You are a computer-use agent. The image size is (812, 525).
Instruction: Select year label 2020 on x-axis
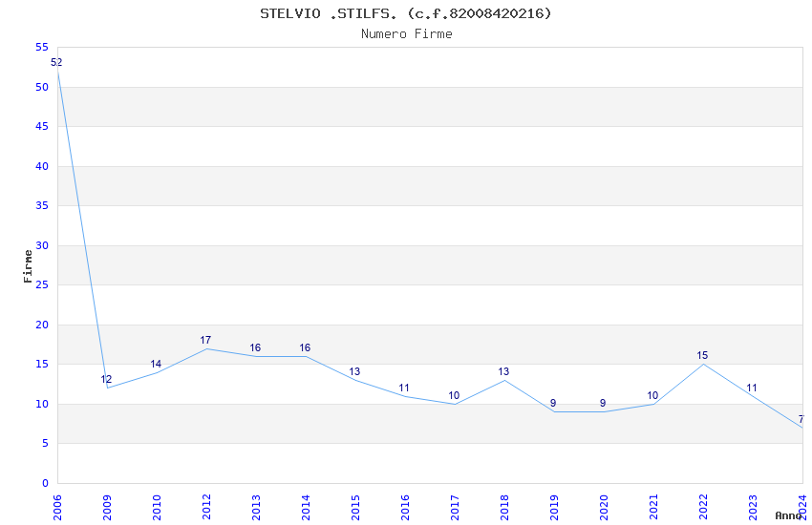(x=604, y=508)
